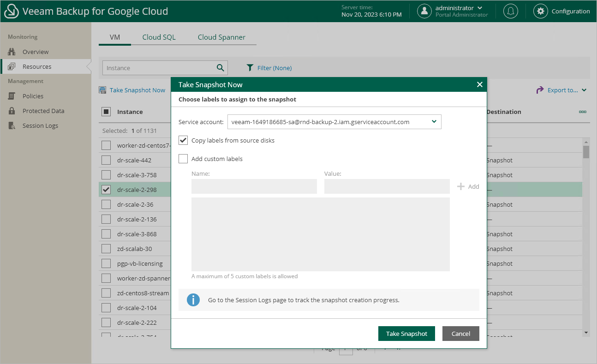Check the dr-scale-3-758 row checkbox

point(106,175)
